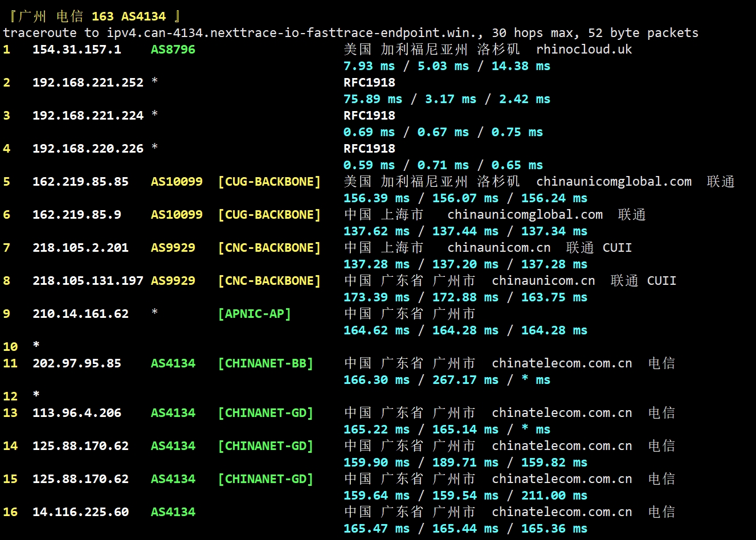This screenshot has width=756, height=540.
Task: Select the IP address 218.105.131.197
Action: (x=88, y=281)
